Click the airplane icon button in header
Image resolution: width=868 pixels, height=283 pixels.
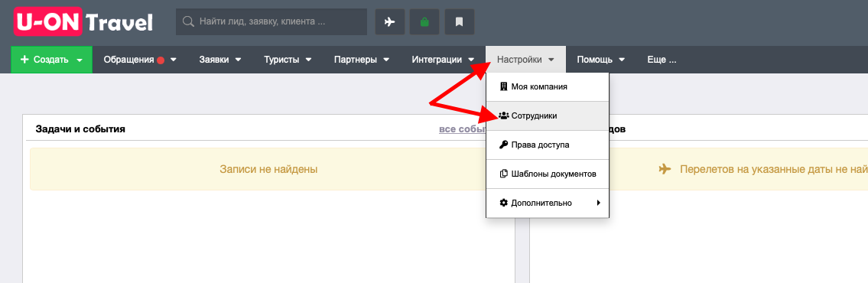[x=390, y=21]
